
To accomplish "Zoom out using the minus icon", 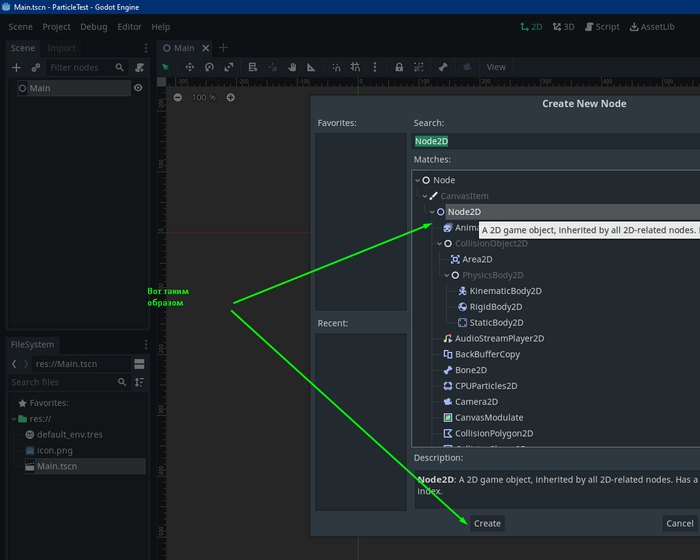I will 178,97.
